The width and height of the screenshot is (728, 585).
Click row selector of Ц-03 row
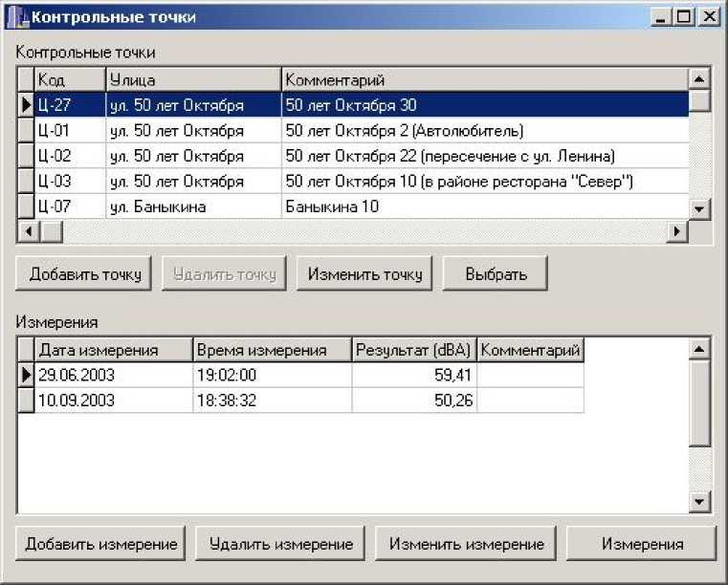tap(26, 181)
